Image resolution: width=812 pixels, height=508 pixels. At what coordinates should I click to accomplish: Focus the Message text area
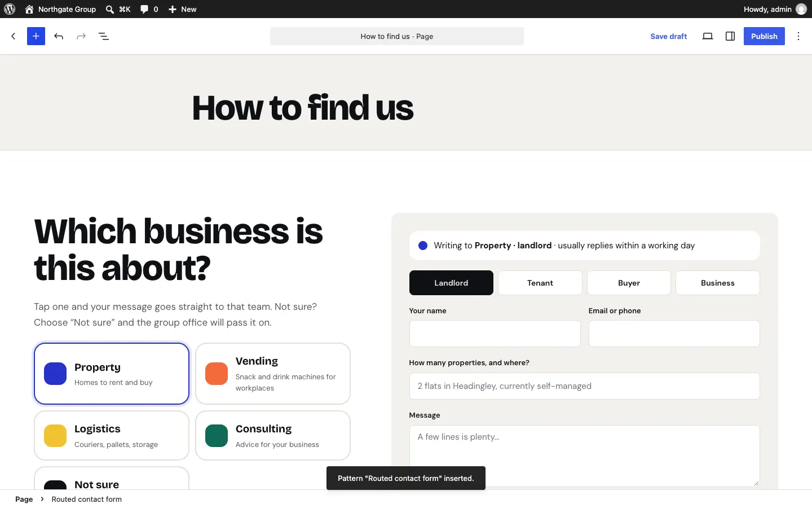[585, 456]
